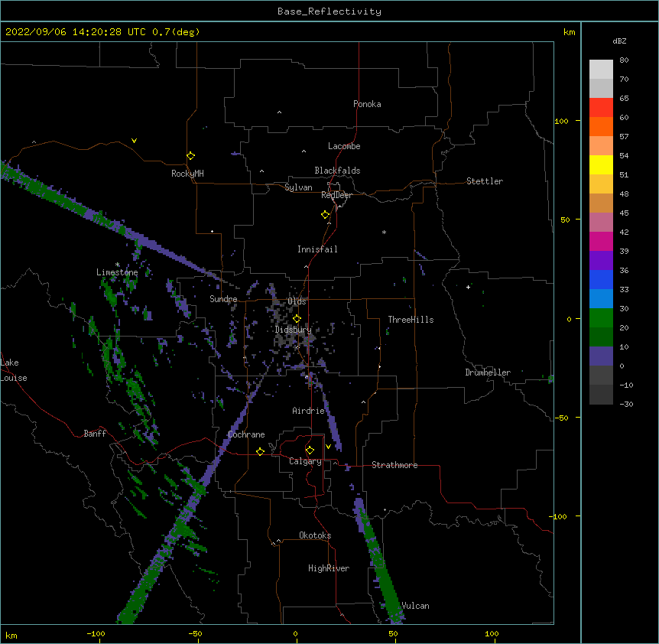Click the magenta 42 dBZ legend swatch

601,241
